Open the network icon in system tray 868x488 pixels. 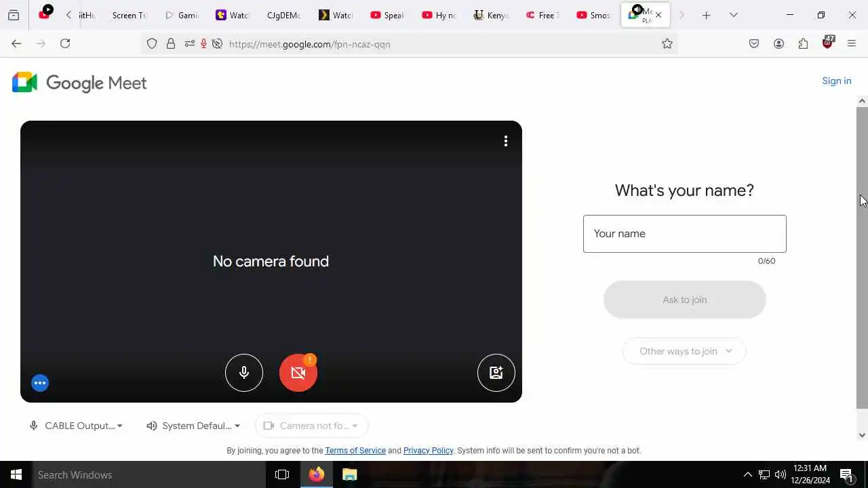coord(764,474)
